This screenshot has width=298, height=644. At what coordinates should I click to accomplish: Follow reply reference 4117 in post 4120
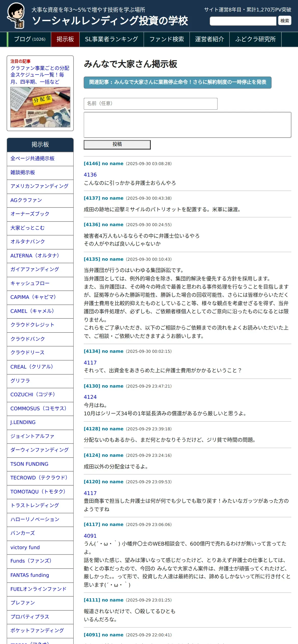[x=90, y=493]
